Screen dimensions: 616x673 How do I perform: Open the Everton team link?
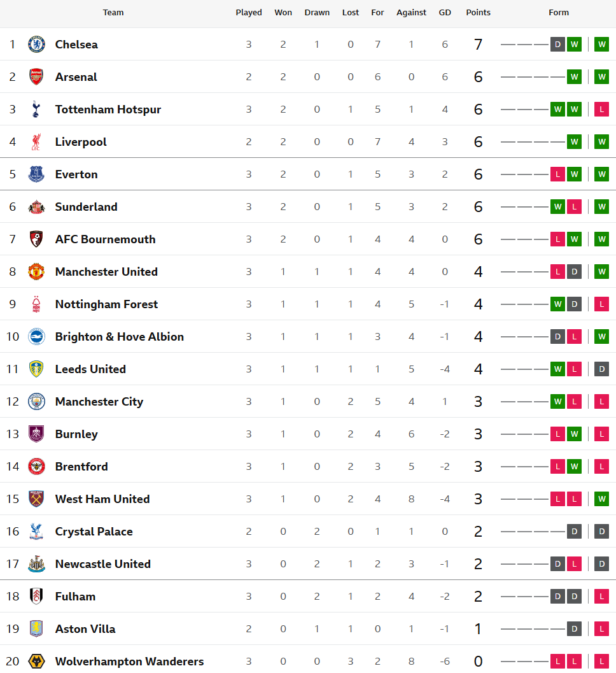point(76,174)
